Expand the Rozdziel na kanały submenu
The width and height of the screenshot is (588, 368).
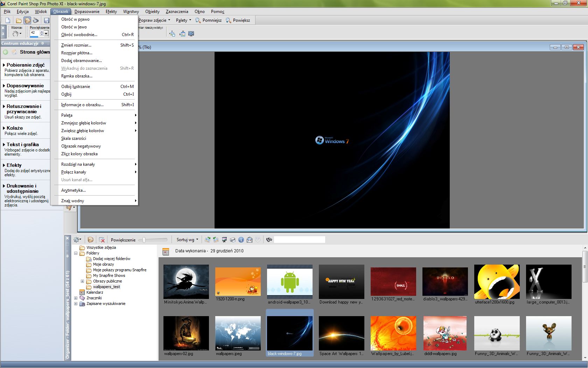coord(94,164)
